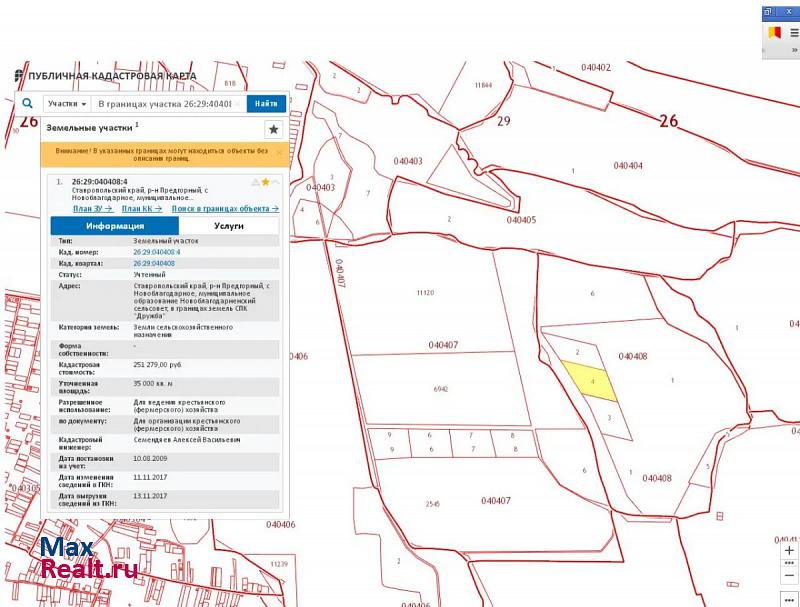Collapse the parcel result card with chevron
Screen dimensions: 800x607
tap(277, 182)
